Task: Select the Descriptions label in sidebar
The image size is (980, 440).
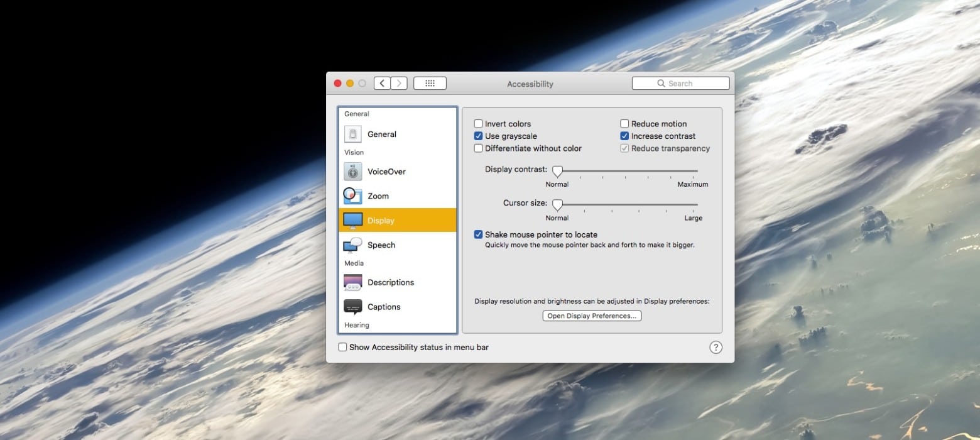Action: pyautogui.click(x=391, y=282)
